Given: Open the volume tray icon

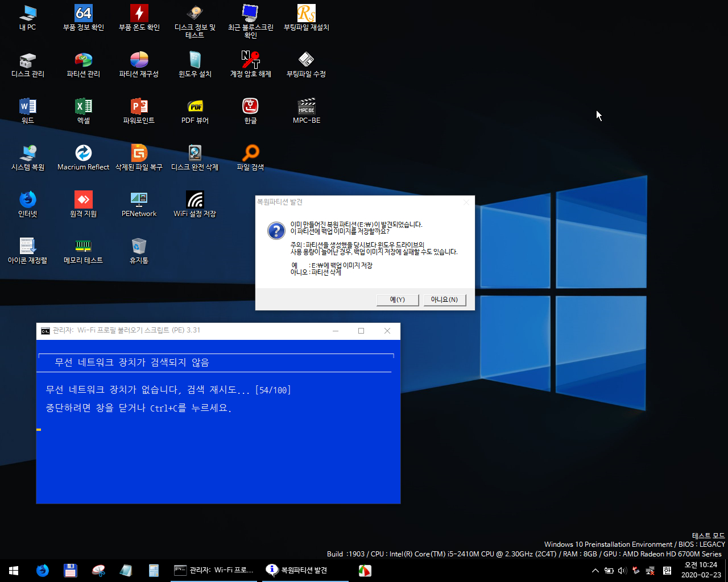Looking at the screenshot, I should (x=622, y=571).
